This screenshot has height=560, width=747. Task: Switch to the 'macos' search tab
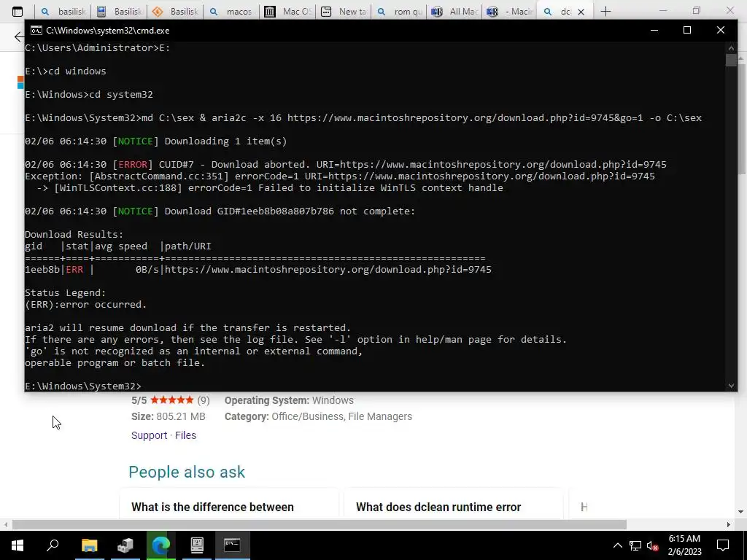coord(231,12)
